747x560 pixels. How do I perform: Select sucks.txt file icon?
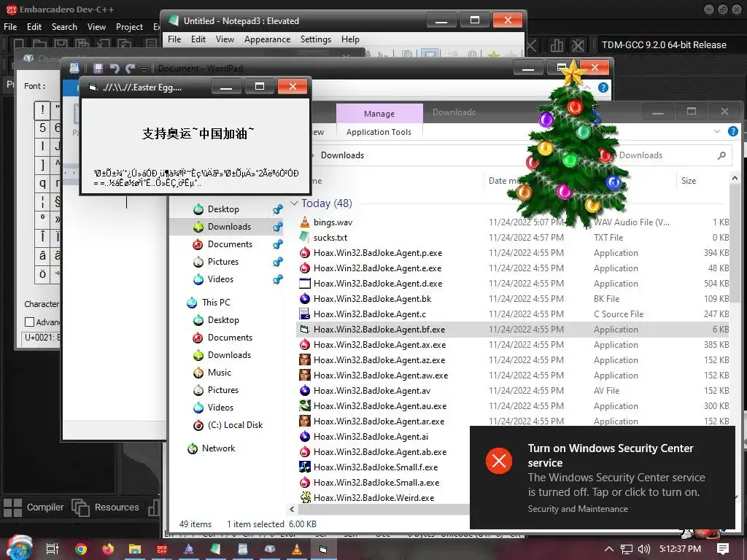tap(305, 237)
